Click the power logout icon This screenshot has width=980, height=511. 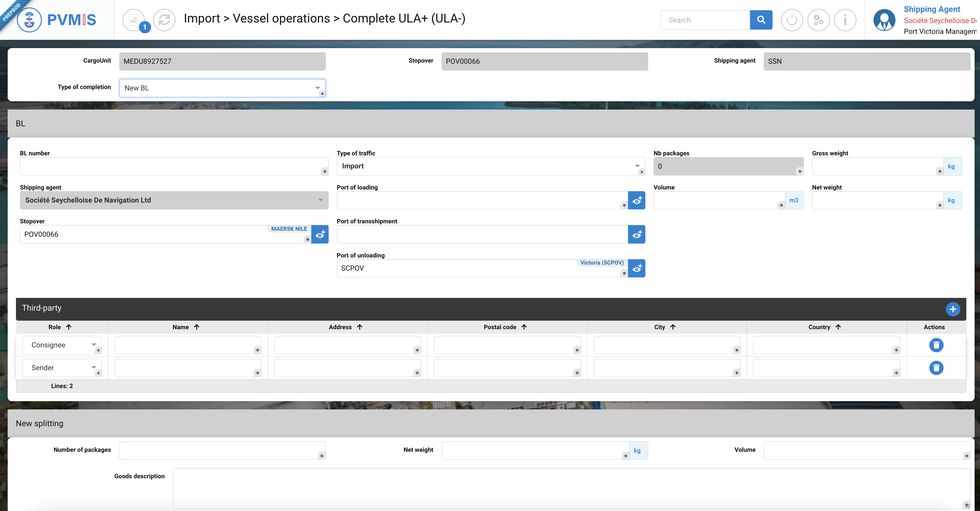[792, 20]
